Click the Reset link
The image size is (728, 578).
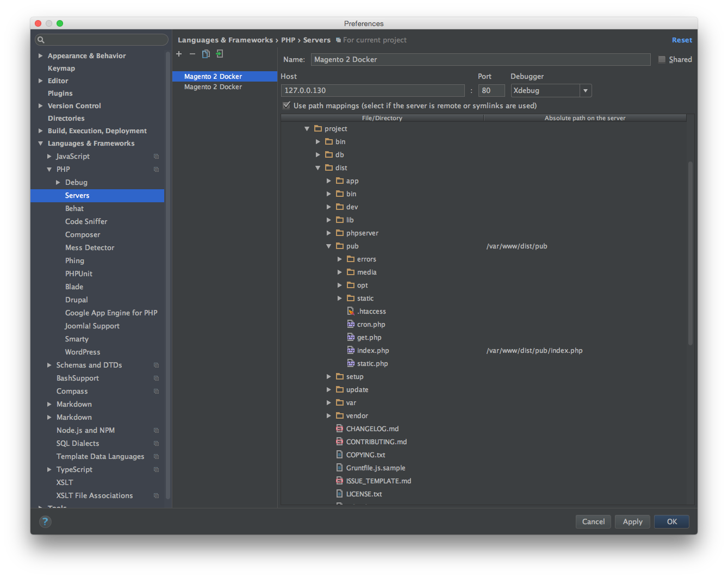[682, 40]
